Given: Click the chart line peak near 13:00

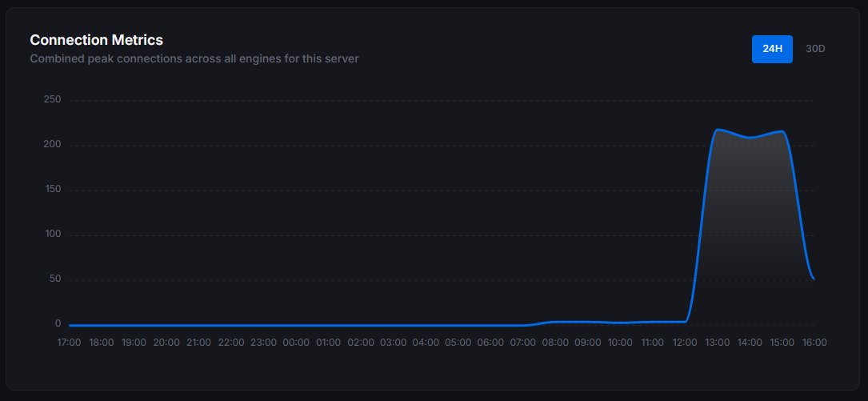Looking at the screenshot, I should point(718,130).
